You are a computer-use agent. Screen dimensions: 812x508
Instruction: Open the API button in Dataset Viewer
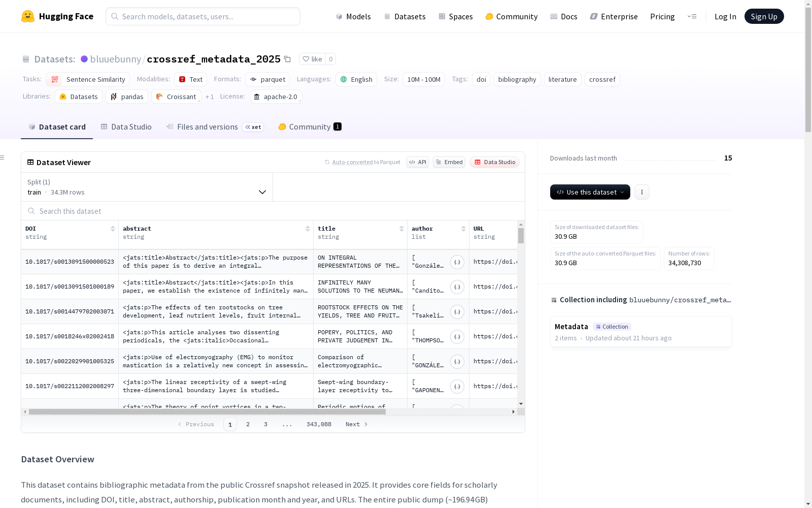[418, 162]
